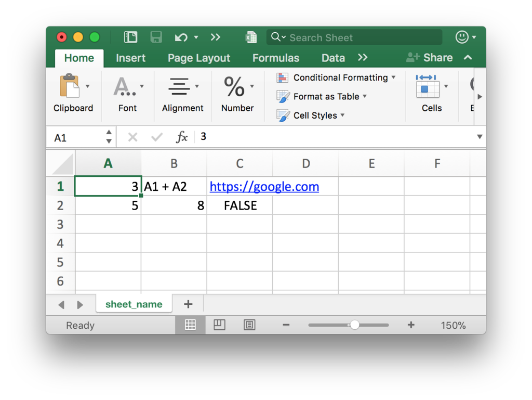Click the sidebar layout icon in title bar
The image size is (532, 400).
coord(130,37)
